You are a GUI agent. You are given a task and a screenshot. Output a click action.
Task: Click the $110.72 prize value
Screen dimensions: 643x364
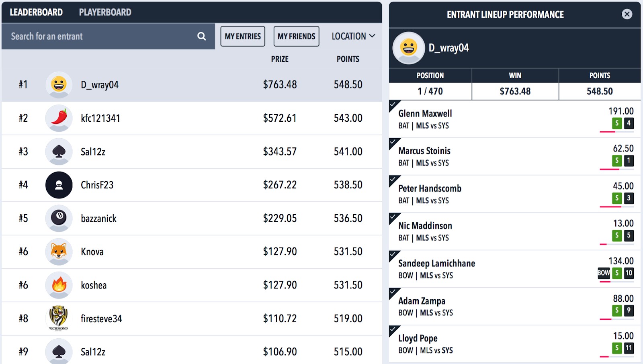tap(280, 319)
